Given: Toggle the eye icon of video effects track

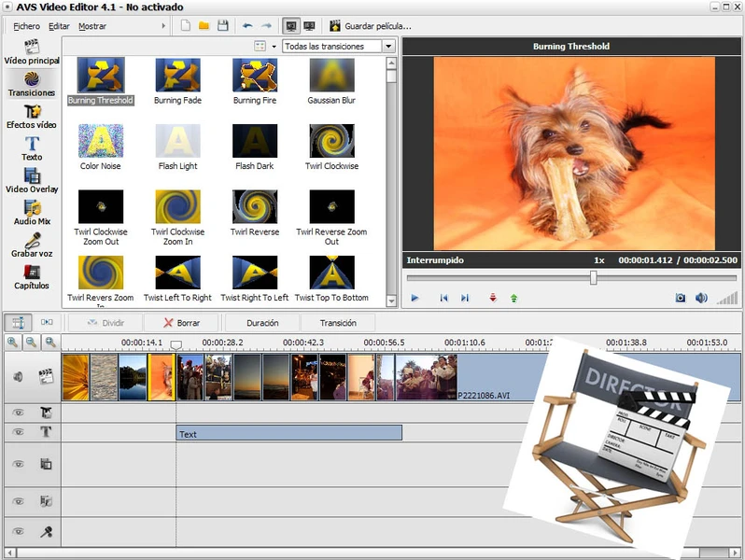Looking at the screenshot, I should pos(18,412).
